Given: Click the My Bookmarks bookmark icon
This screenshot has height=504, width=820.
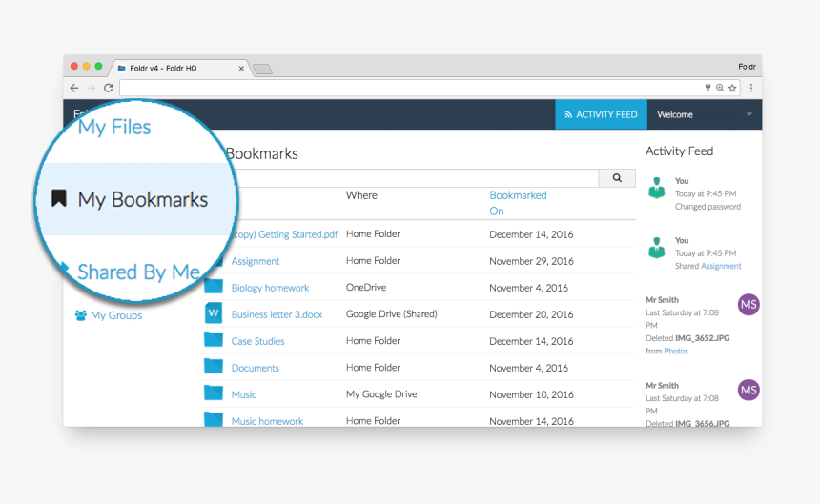Looking at the screenshot, I should 58,198.
